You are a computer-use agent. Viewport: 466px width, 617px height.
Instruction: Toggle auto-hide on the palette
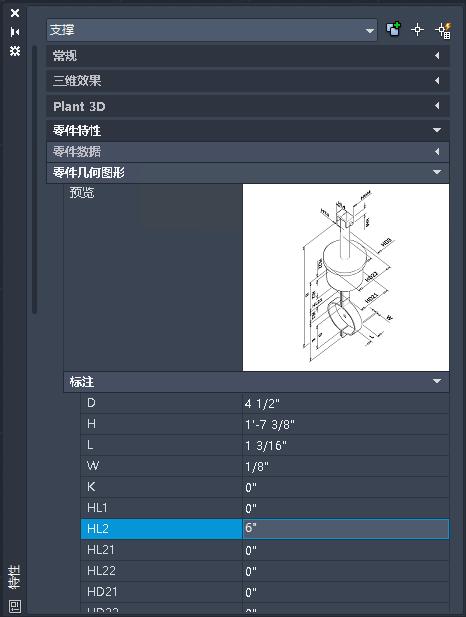tap(15, 32)
